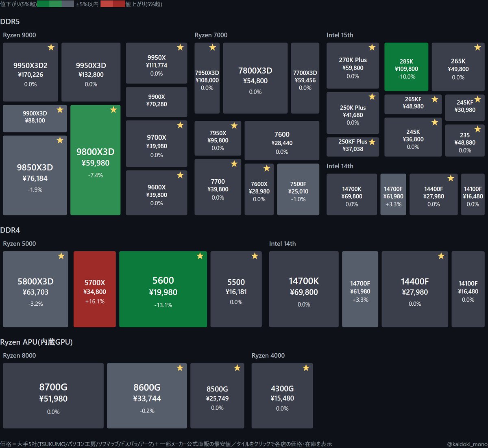The width and height of the screenshot is (488, 448).
Task: Select the 7600 tile priced ¥28,440
Action: [x=282, y=140]
